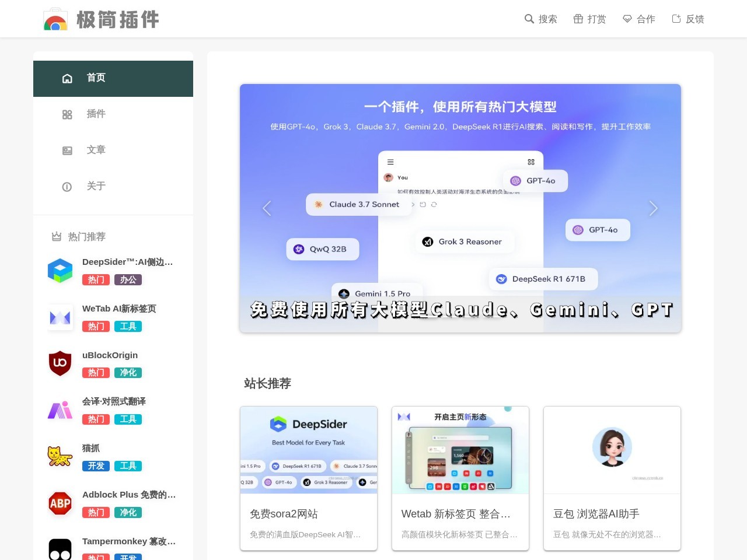The width and height of the screenshot is (747, 560).
Task: Click the 热门推荐 section heading
Action: 87,237
